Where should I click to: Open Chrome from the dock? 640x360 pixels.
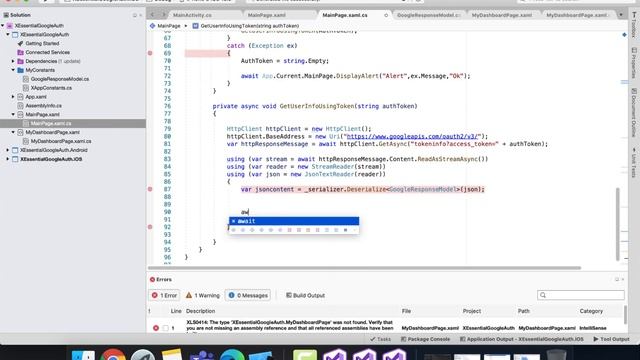click(113, 354)
